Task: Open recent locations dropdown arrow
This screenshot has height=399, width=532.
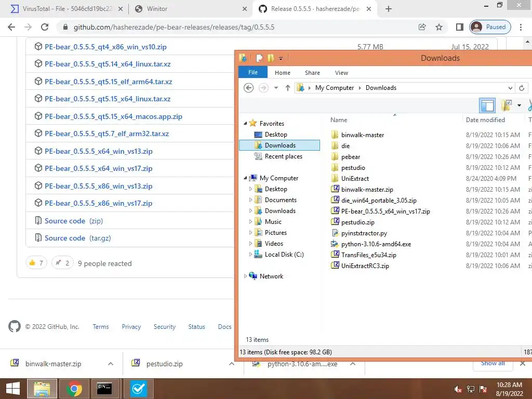Action: point(276,88)
